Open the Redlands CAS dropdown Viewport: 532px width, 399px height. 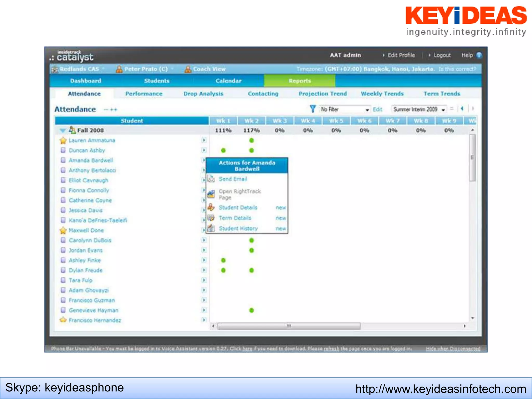pyautogui.click(x=103, y=69)
